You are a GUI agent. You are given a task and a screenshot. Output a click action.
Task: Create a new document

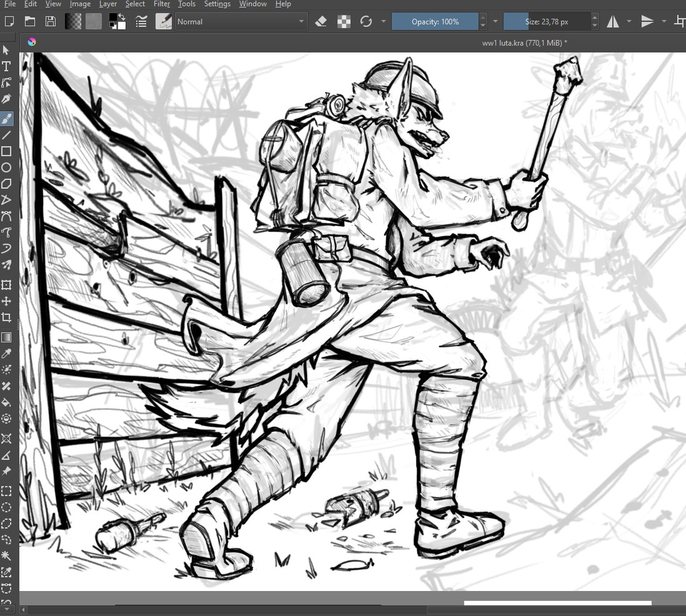pyautogui.click(x=9, y=21)
